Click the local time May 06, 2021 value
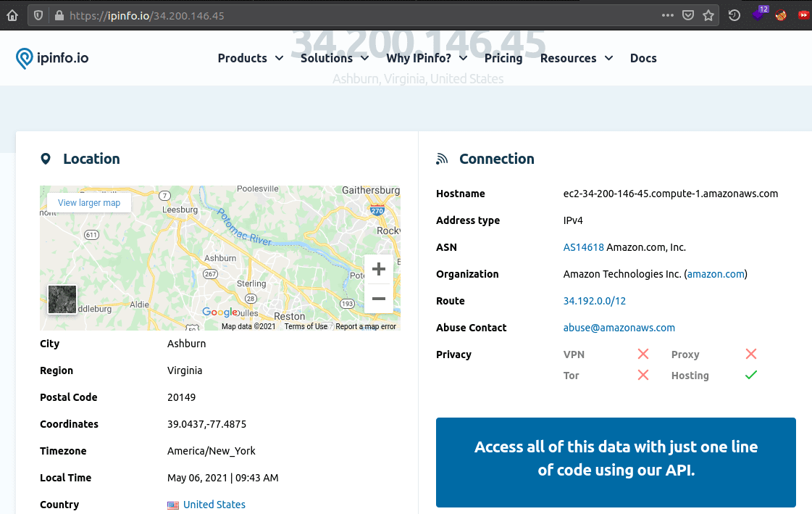Image resolution: width=812 pixels, height=514 pixels. pos(222,478)
